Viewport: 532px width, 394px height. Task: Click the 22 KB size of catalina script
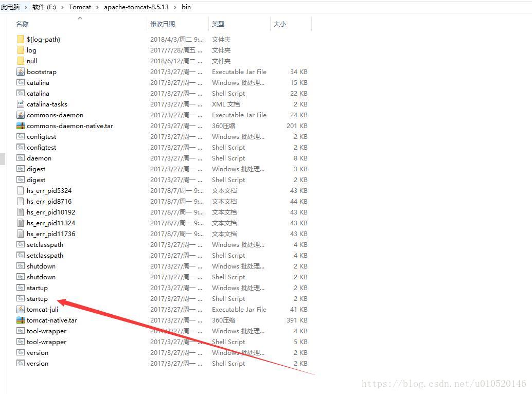click(x=298, y=93)
